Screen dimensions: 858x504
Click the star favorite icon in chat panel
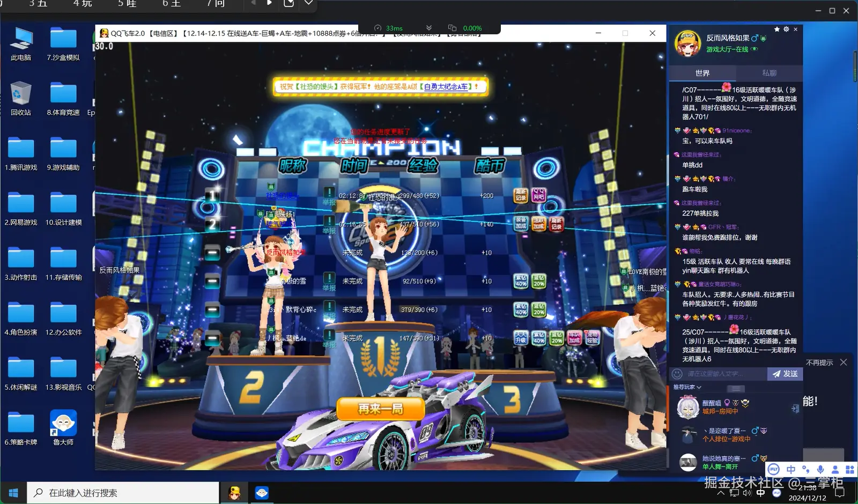[777, 29]
